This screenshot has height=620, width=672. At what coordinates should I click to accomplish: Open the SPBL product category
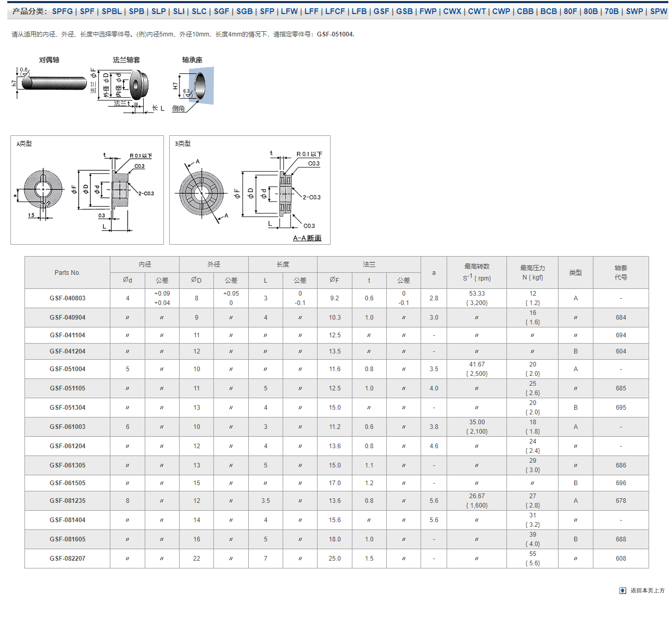pos(111,11)
